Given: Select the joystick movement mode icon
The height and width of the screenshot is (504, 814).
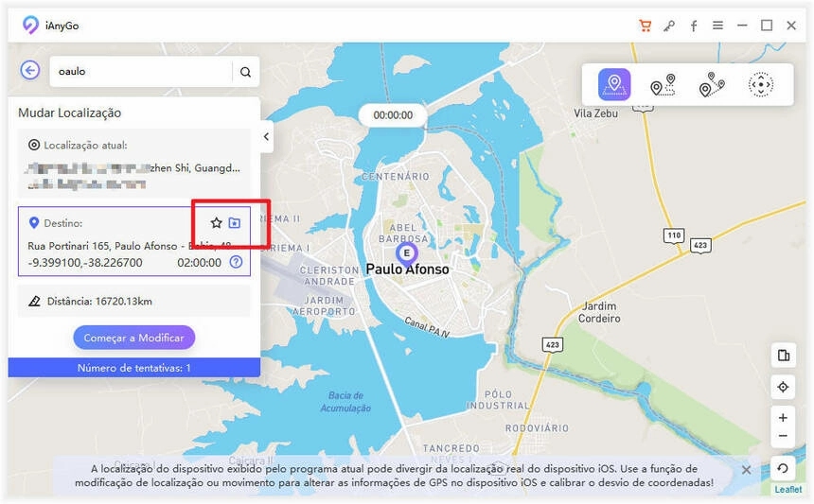Looking at the screenshot, I should click(761, 84).
